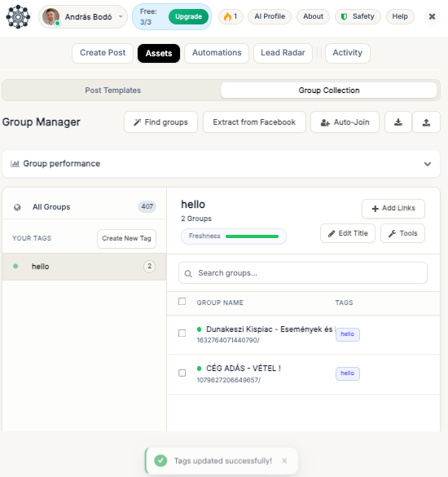This screenshot has height=477, width=448.
Task: Click Create New Tag button
Action: (x=126, y=238)
